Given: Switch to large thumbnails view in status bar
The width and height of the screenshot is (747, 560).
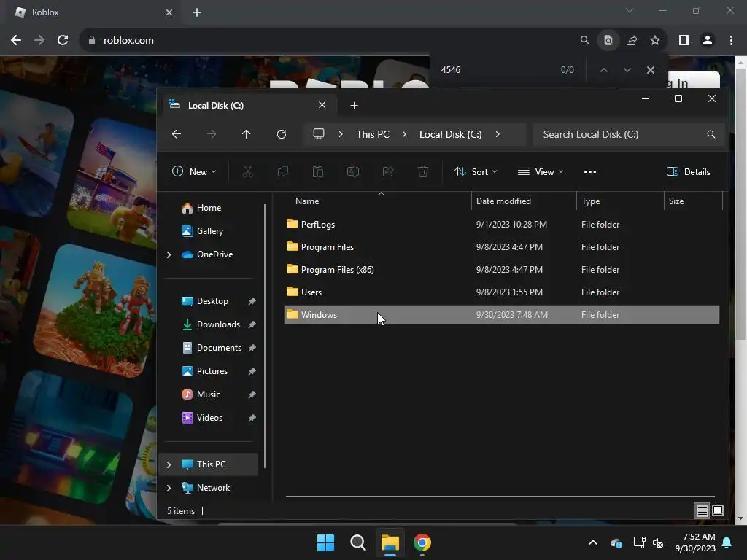Looking at the screenshot, I should pos(718,511).
